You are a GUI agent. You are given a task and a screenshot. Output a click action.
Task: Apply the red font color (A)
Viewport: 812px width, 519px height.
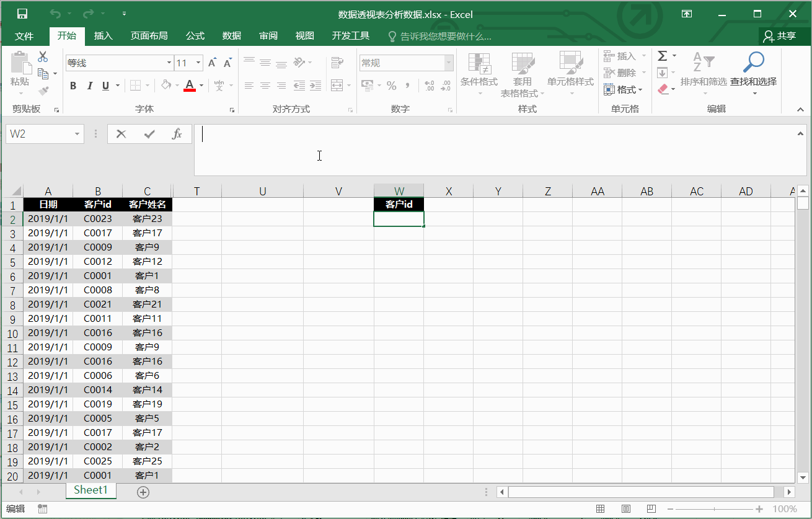(x=190, y=85)
